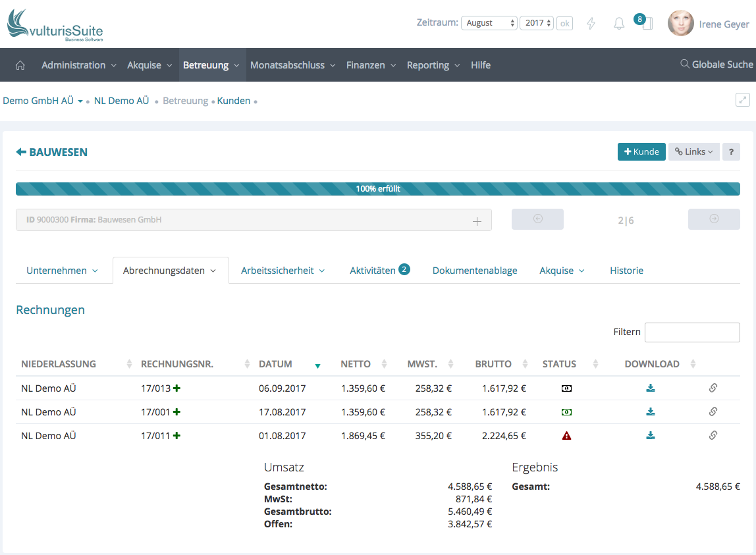Click the Filtern input field
The image size is (756, 555).
[x=691, y=332]
